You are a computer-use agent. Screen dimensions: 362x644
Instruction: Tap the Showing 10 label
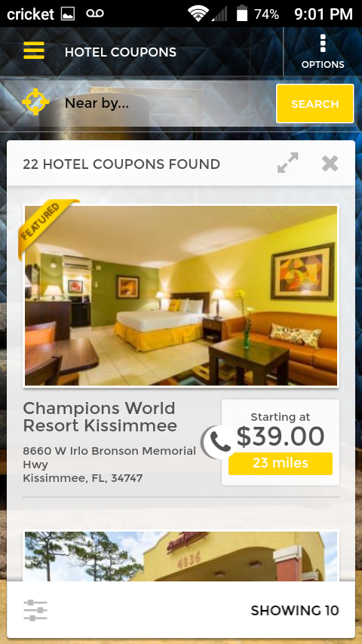[295, 610]
